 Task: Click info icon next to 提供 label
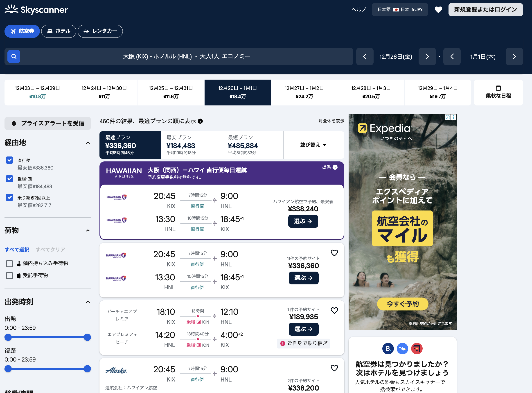(335, 167)
